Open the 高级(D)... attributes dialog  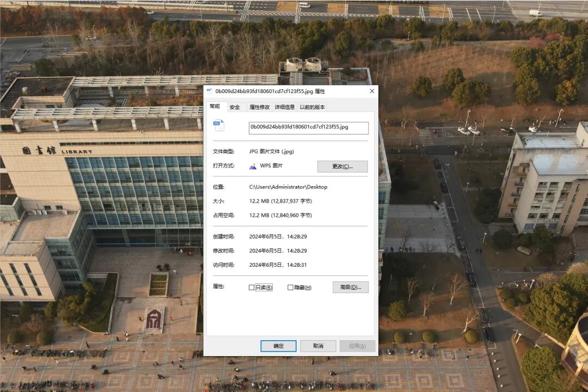click(x=351, y=287)
